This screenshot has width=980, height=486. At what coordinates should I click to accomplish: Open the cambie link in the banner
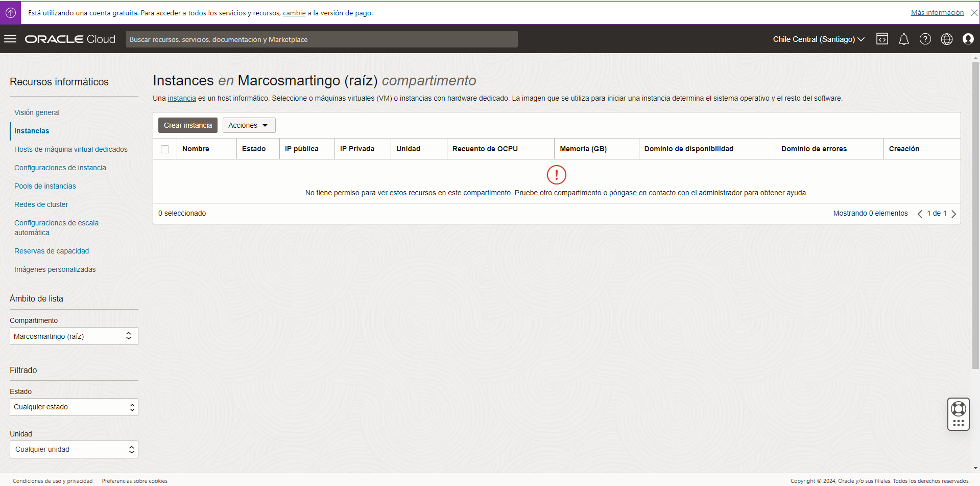click(x=294, y=13)
